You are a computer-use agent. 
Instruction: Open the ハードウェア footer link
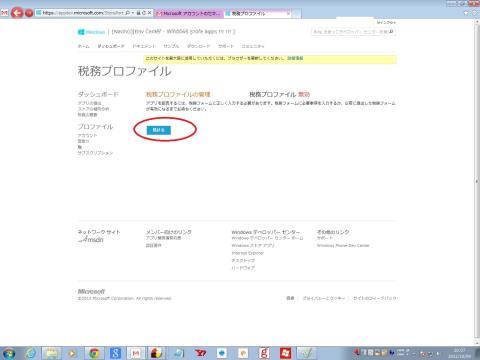[x=243, y=268]
